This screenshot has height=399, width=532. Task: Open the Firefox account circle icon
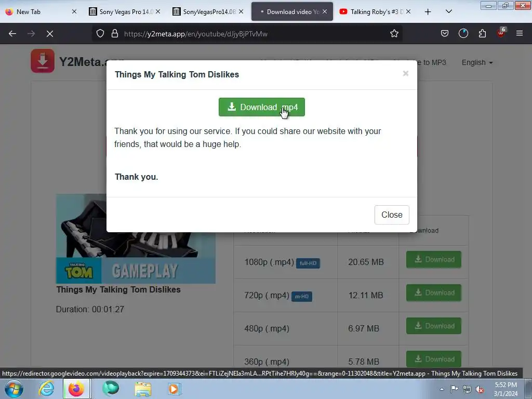point(463,34)
